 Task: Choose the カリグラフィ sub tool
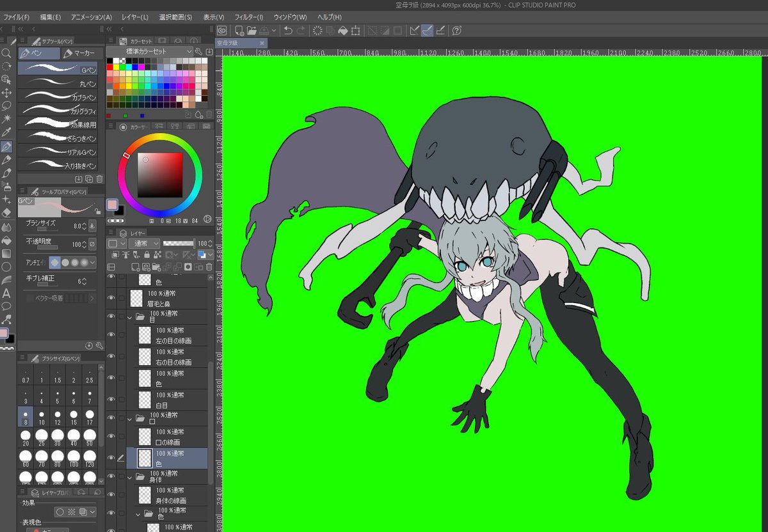click(58, 111)
